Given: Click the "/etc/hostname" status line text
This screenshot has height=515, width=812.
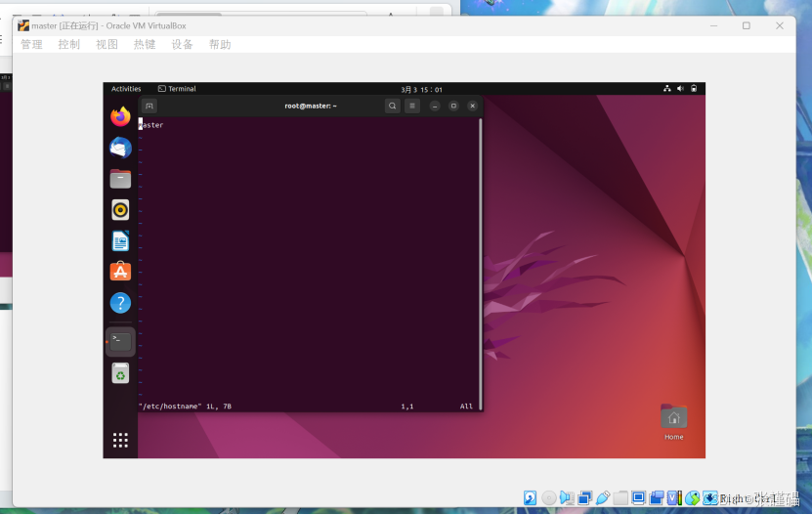Looking at the screenshot, I should 185,407.
